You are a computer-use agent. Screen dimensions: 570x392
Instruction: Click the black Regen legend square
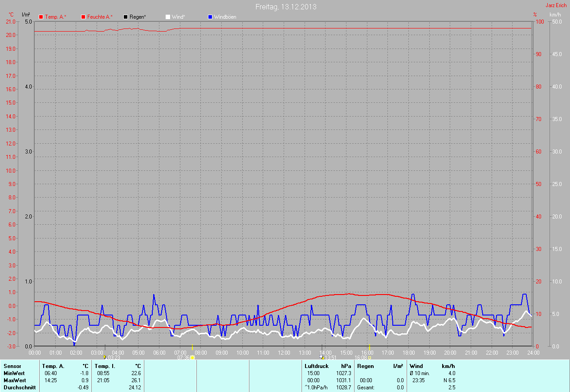pyautogui.click(x=126, y=17)
